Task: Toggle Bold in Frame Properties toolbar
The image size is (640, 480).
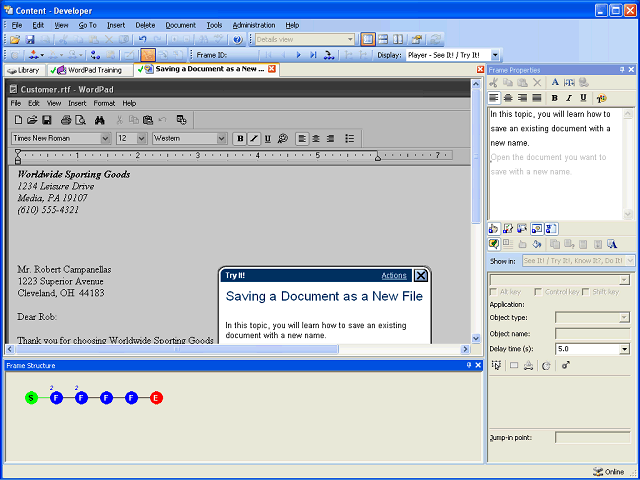Action: (x=554, y=98)
